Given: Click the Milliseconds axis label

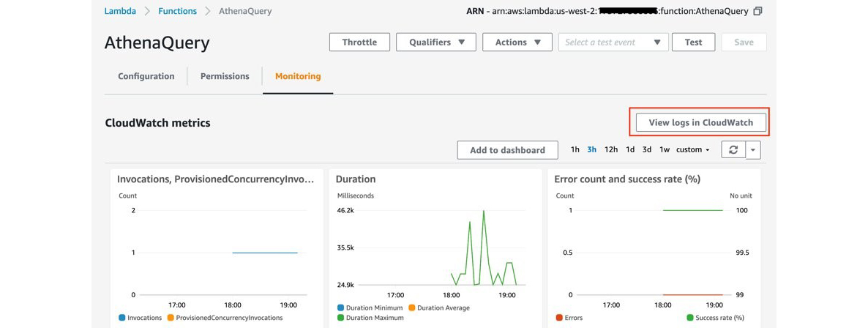Looking at the screenshot, I should (356, 196).
